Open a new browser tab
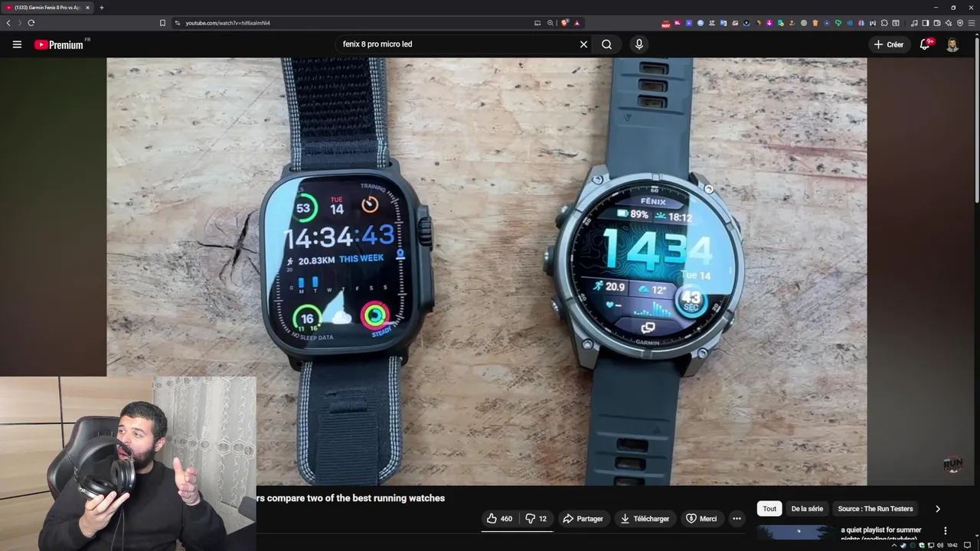The height and width of the screenshot is (551, 980). (x=102, y=8)
